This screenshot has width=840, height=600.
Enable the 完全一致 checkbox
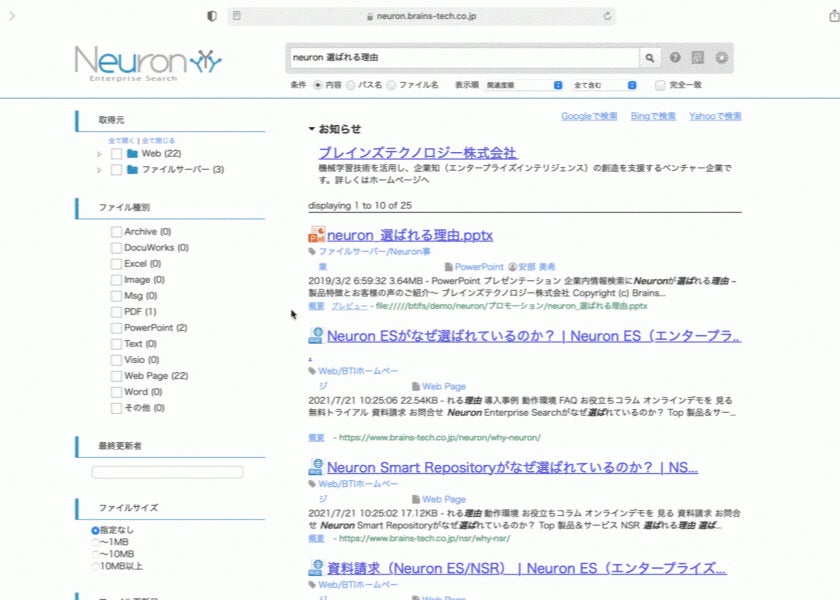(660, 85)
